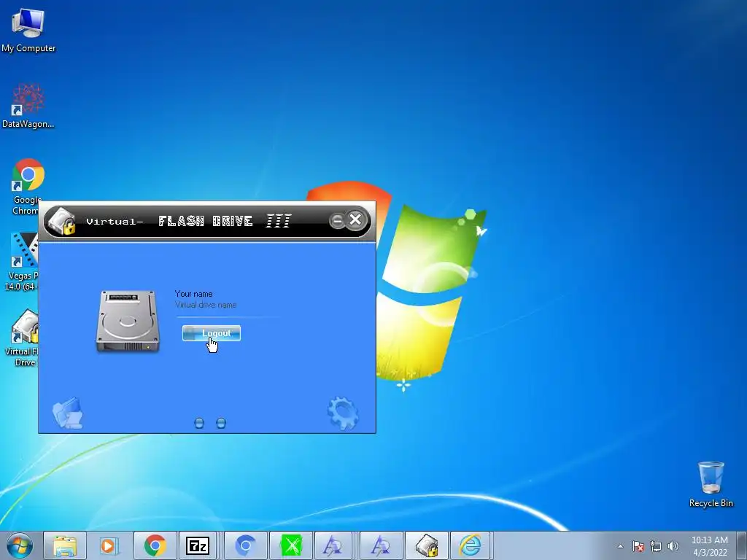Select the DataWagon desktop shortcut
The width and height of the screenshot is (747, 560).
[x=28, y=106]
